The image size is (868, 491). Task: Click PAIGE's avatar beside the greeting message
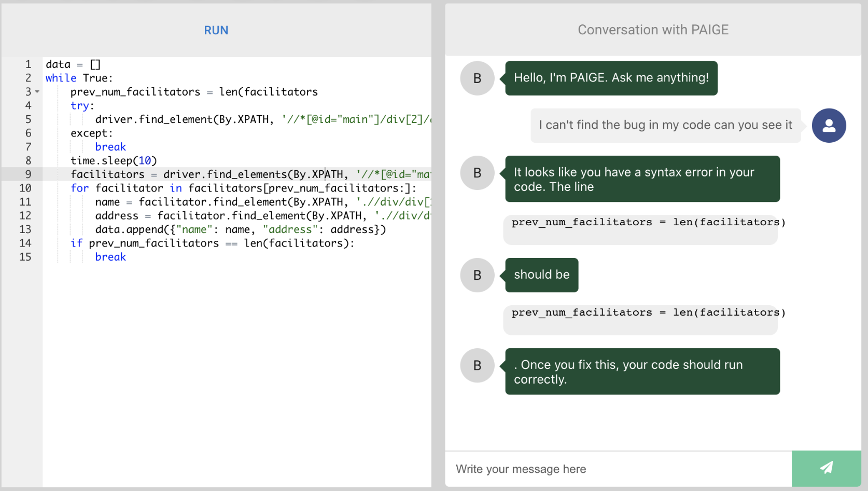click(x=477, y=78)
